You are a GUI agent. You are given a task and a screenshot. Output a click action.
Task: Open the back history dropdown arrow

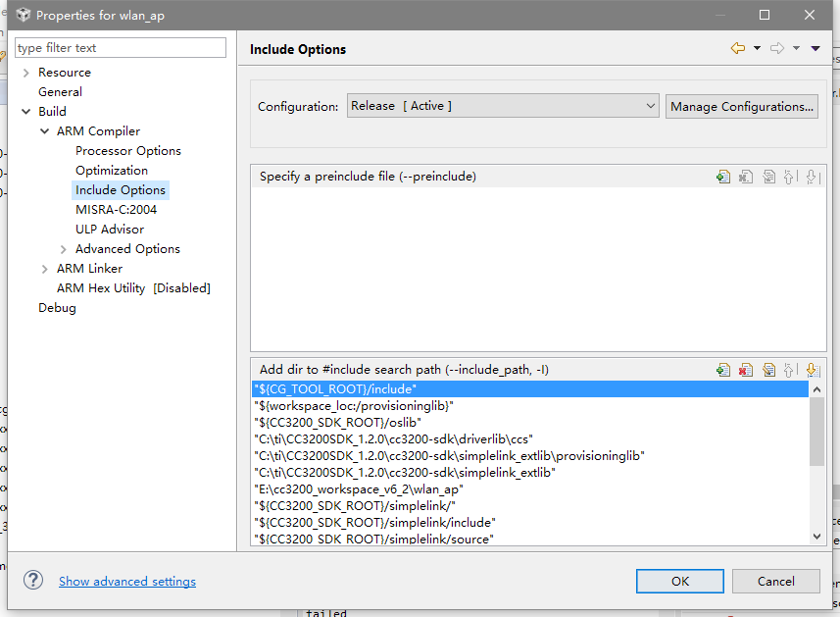click(x=757, y=48)
